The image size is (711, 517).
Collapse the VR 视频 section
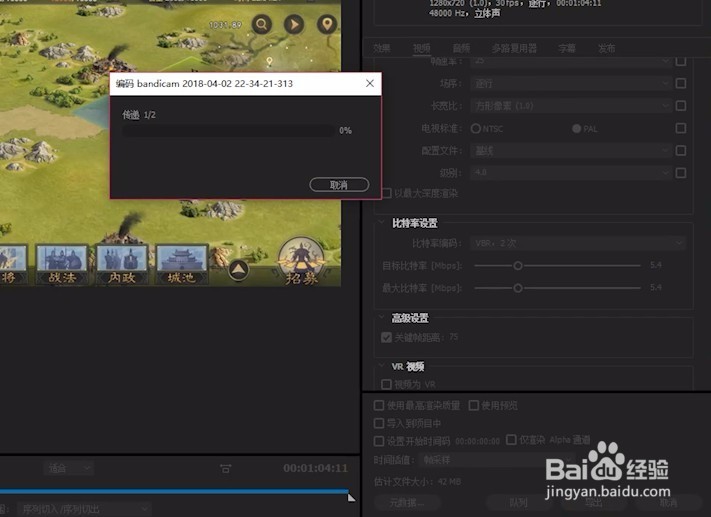tap(381, 366)
